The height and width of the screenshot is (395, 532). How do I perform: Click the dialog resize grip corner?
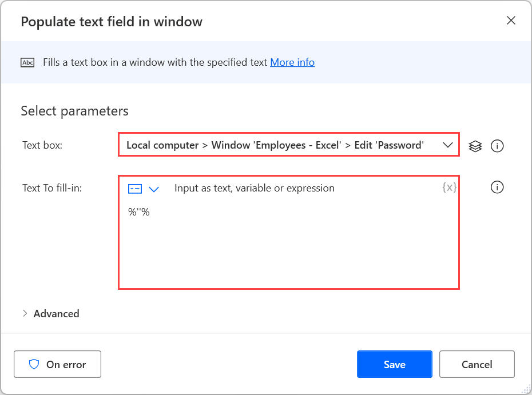click(x=526, y=389)
